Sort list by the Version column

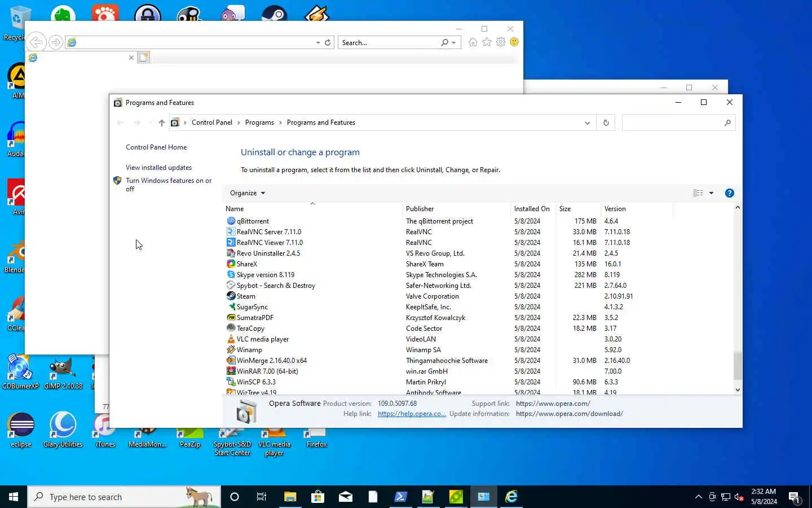[x=637, y=209]
